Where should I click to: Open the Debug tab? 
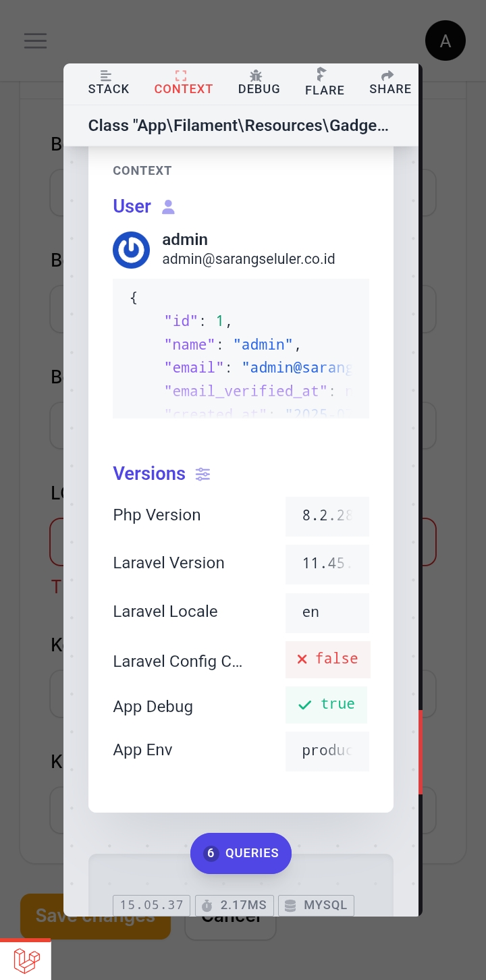[x=259, y=82]
